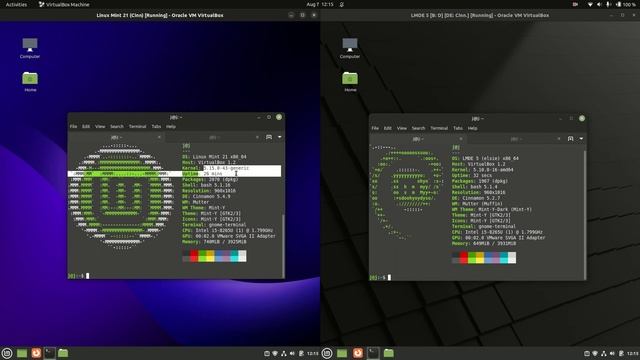Click the green Show Desktop icon in the LMDE 5 panel

[x=342, y=353]
